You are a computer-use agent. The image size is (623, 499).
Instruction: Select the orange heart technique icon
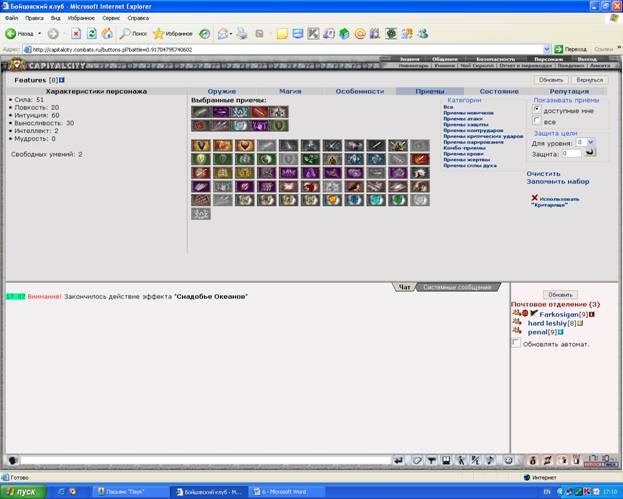(x=244, y=145)
